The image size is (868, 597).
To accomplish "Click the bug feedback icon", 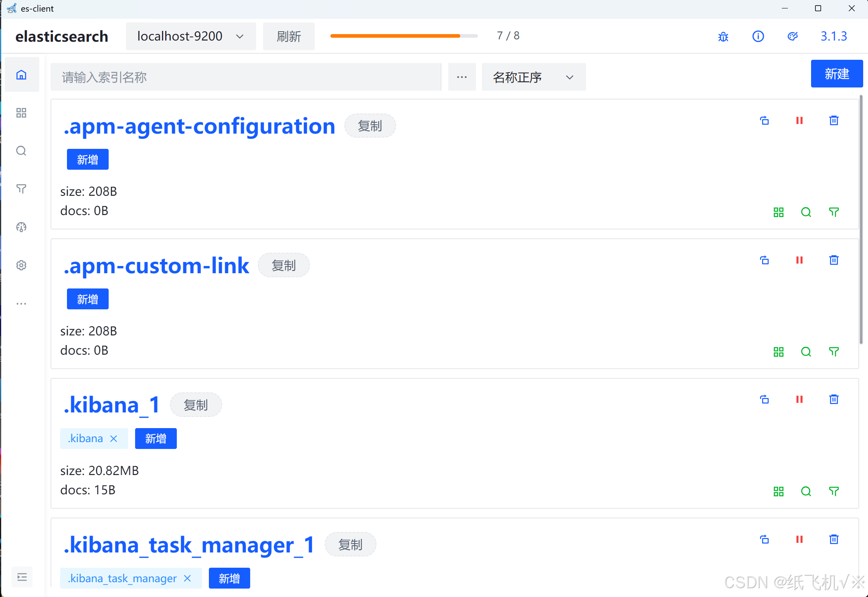I will click(723, 37).
